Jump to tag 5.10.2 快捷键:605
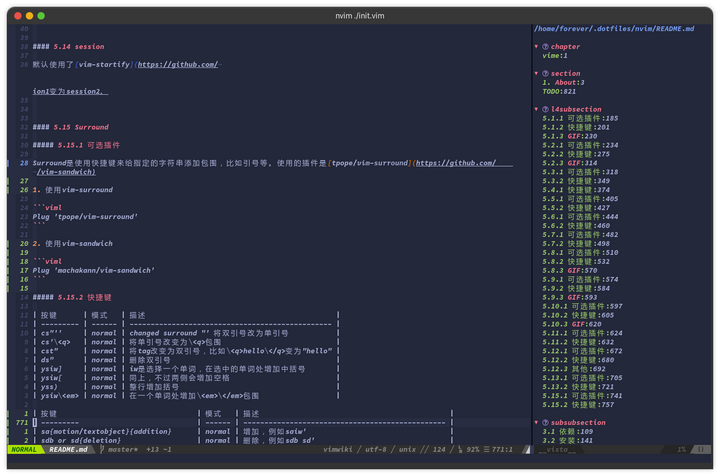The image size is (720, 476). pos(578,315)
